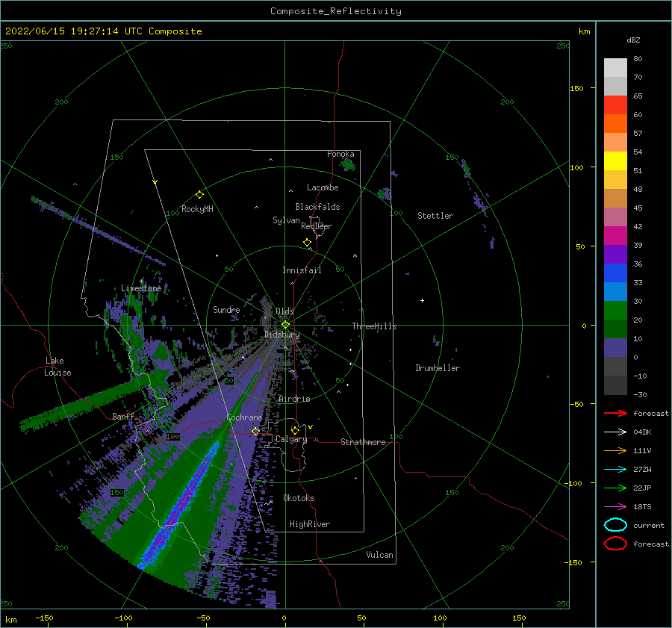This screenshot has width=672, height=628.
Task: Click the dBZ legend heading
Action: point(633,40)
